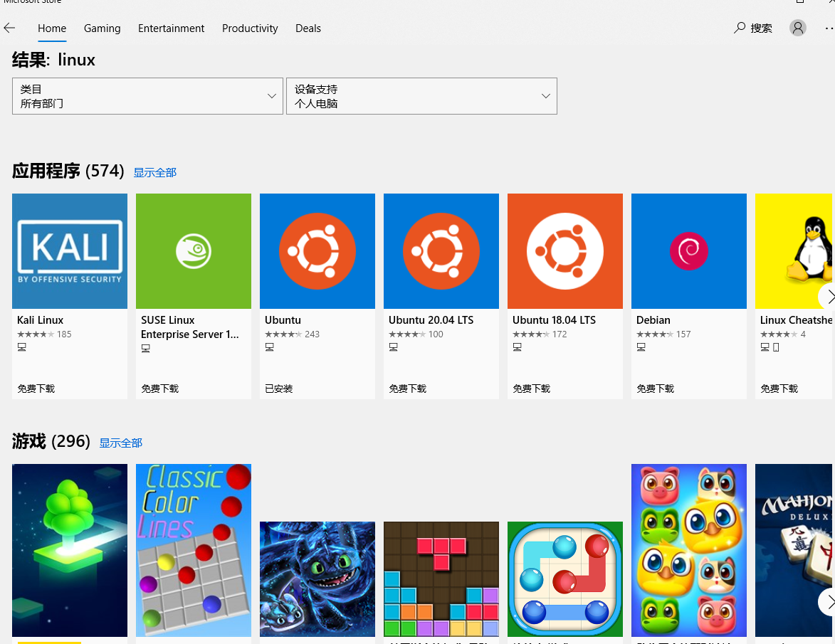Open the Debian swirl icon tile
The width and height of the screenshot is (835, 644).
688,251
